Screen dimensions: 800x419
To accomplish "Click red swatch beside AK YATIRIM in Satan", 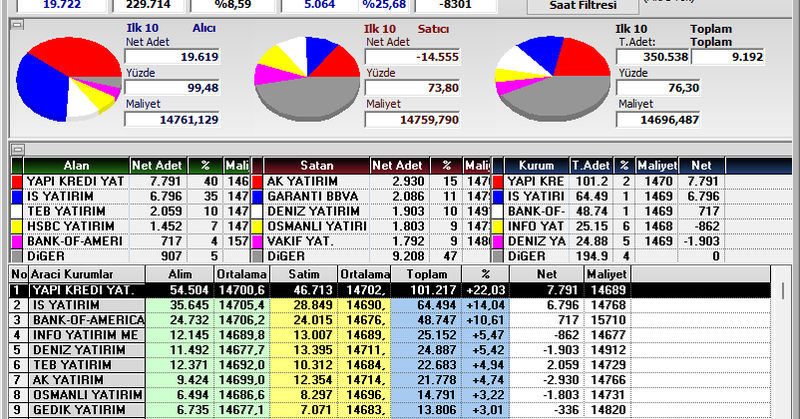I will pos(257,182).
